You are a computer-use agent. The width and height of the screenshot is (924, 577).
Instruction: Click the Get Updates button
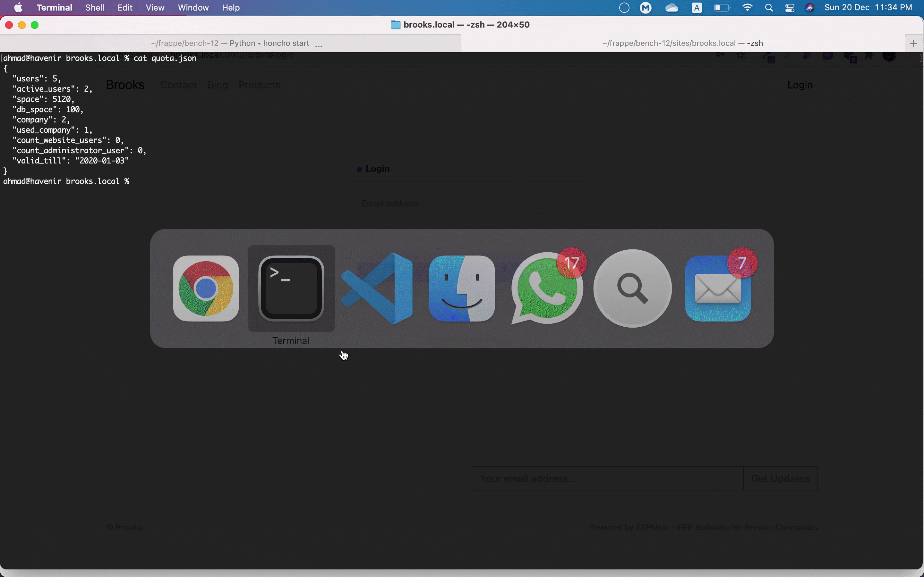[x=780, y=479]
